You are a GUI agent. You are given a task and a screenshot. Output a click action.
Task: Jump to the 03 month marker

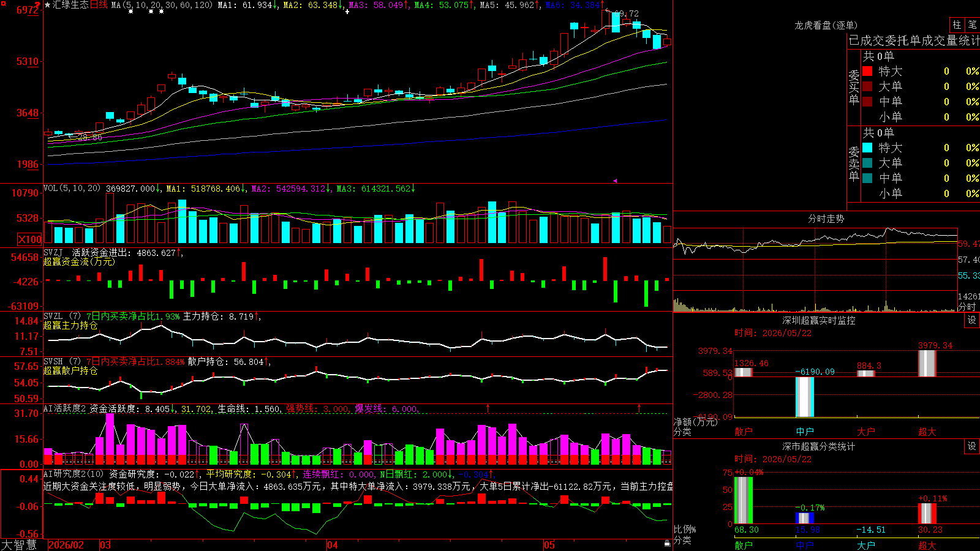[x=105, y=545]
